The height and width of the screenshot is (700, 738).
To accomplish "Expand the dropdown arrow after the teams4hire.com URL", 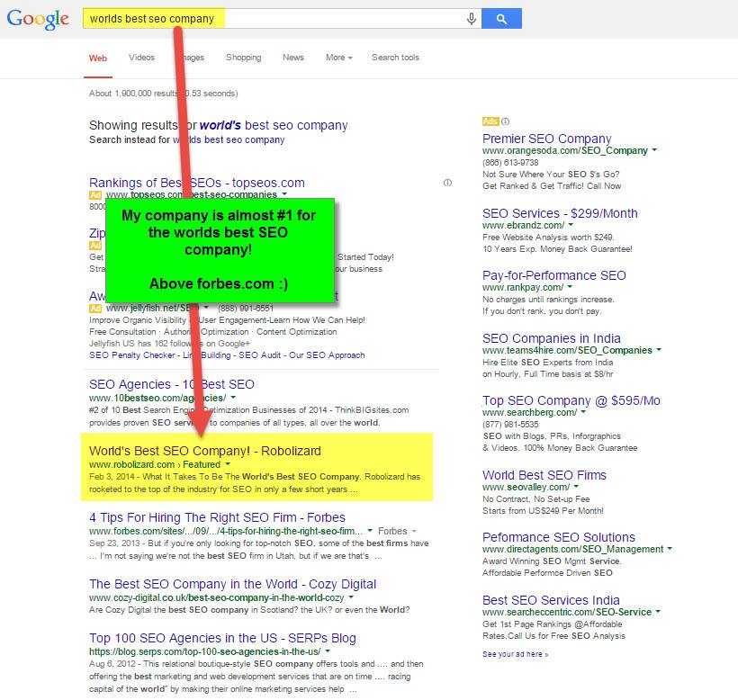I will pyautogui.click(x=659, y=350).
